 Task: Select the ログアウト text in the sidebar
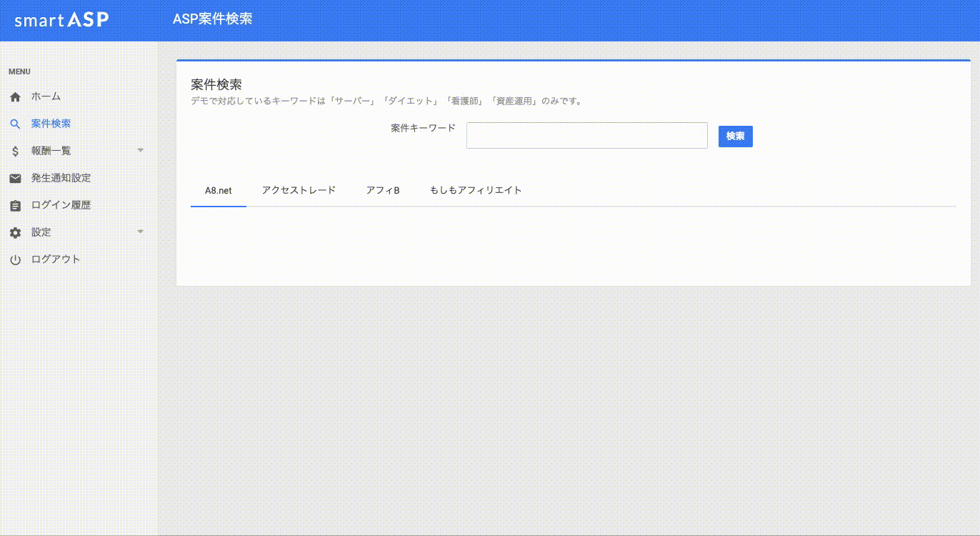pos(56,259)
